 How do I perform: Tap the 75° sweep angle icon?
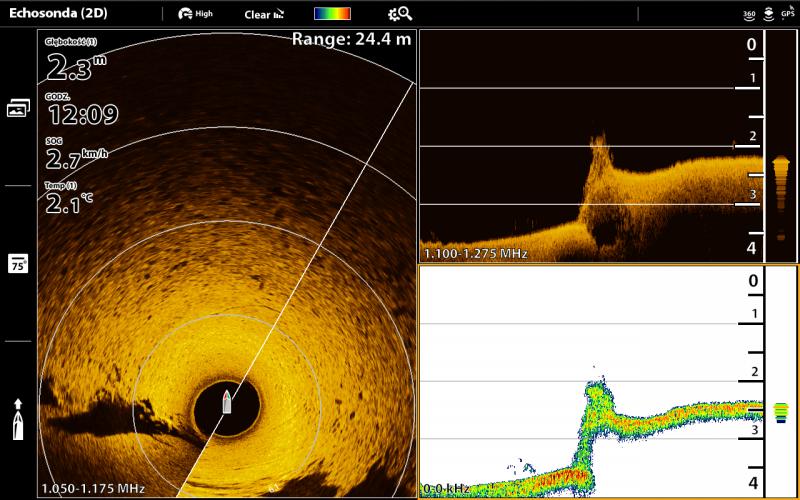[x=18, y=263]
